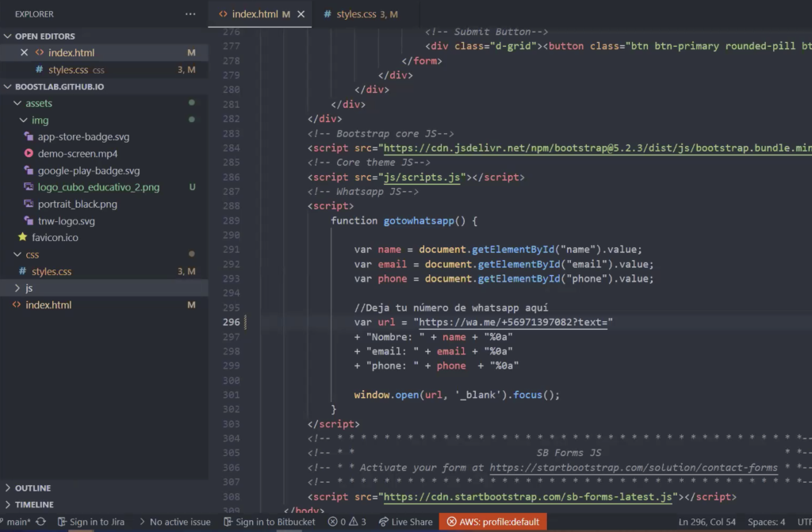Screen dimensions: 812x532
Task: Click the Sign in to Bitbucket icon
Action: [x=228, y=522]
